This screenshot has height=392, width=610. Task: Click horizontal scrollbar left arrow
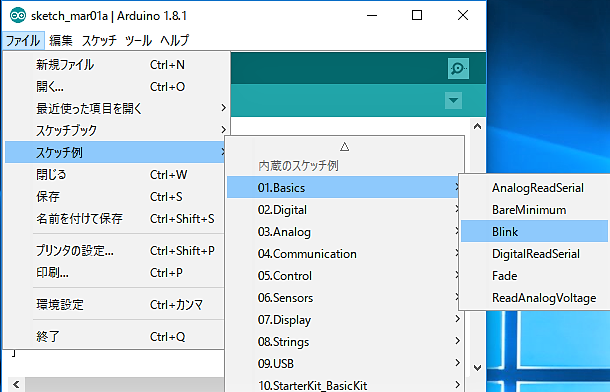[x=16, y=385]
